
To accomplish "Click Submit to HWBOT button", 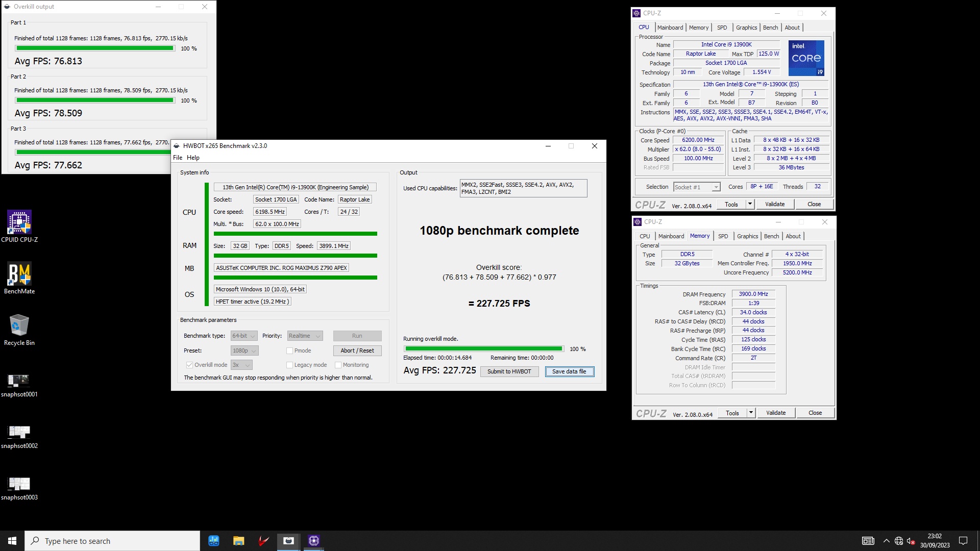I will 509,371.
